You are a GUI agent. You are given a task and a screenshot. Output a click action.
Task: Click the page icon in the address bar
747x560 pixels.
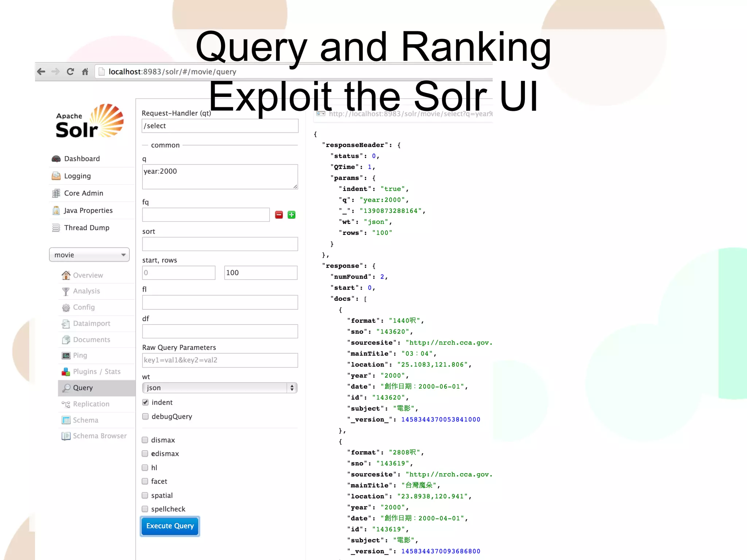click(102, 71)
